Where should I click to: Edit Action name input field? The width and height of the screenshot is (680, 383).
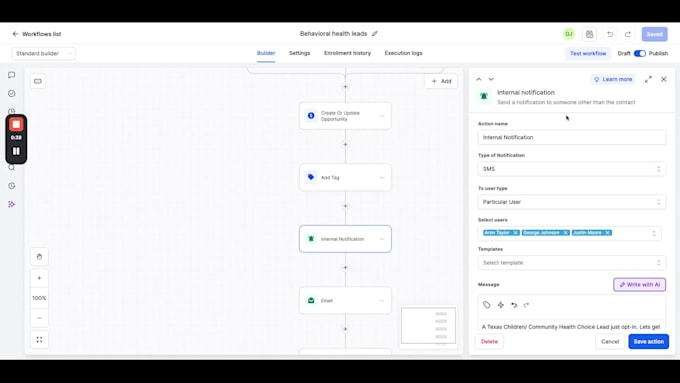pyautogui.click(x=572, y=137)
